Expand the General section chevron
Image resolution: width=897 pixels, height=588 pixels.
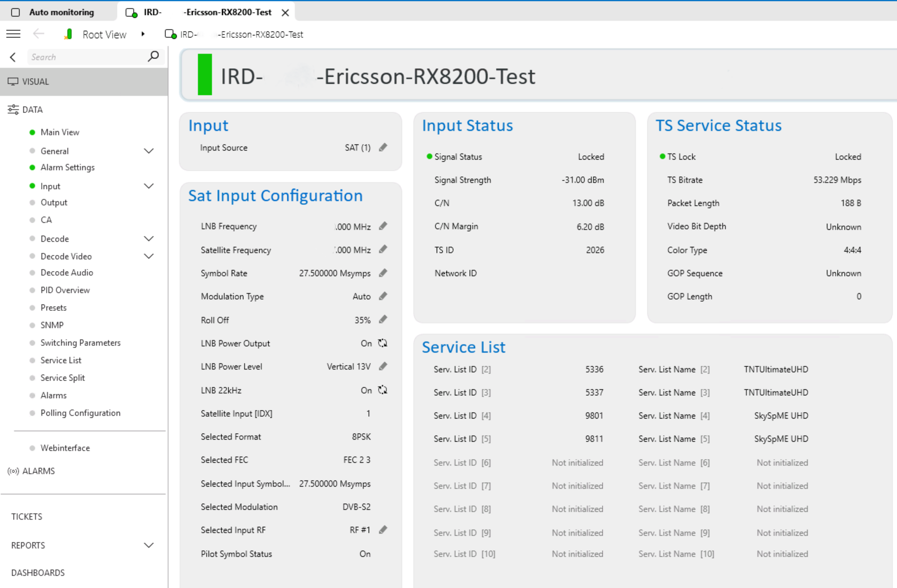click(149, 151)
